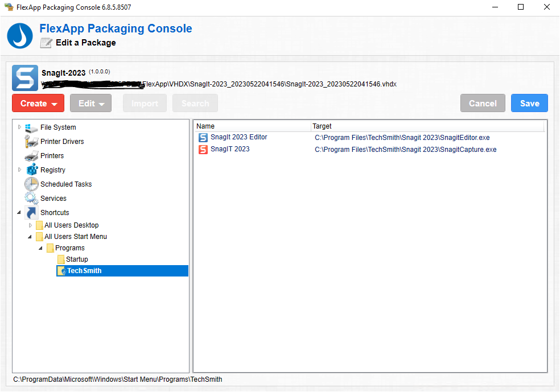Select the Services tree label

[x=53, y=199]
